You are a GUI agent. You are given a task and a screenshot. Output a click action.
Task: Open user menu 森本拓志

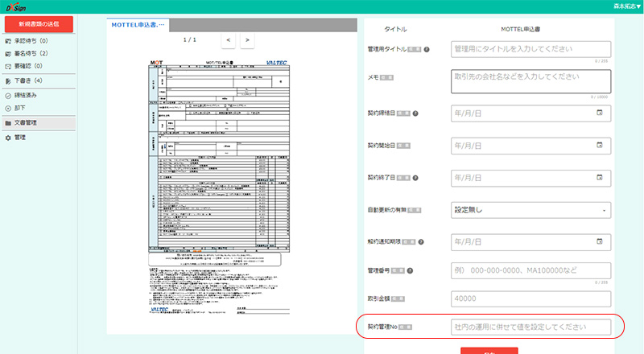pos(627,6)
